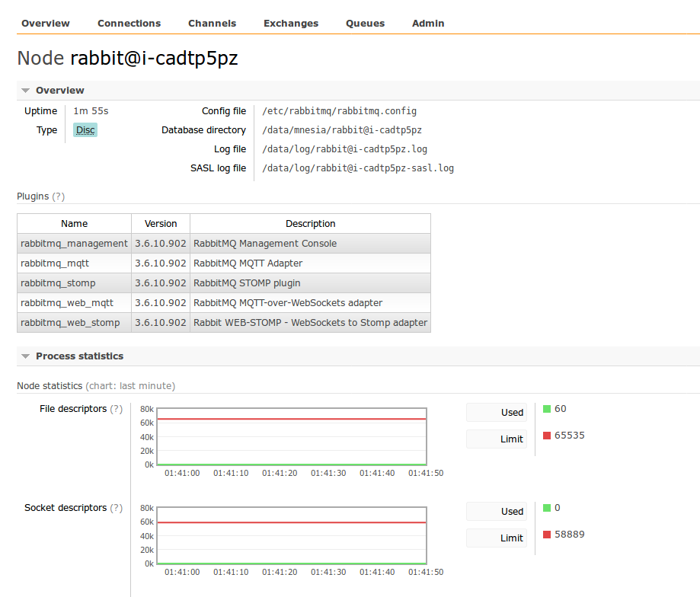700x597 pixels.
Task: Click the rabbitmq_web_stomp plugin name
Action: 70,323
